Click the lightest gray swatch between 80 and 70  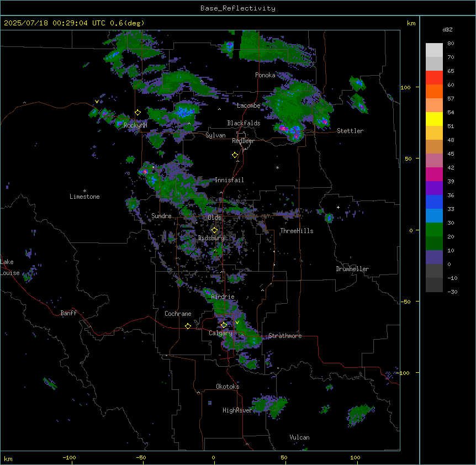coord(434,50)
